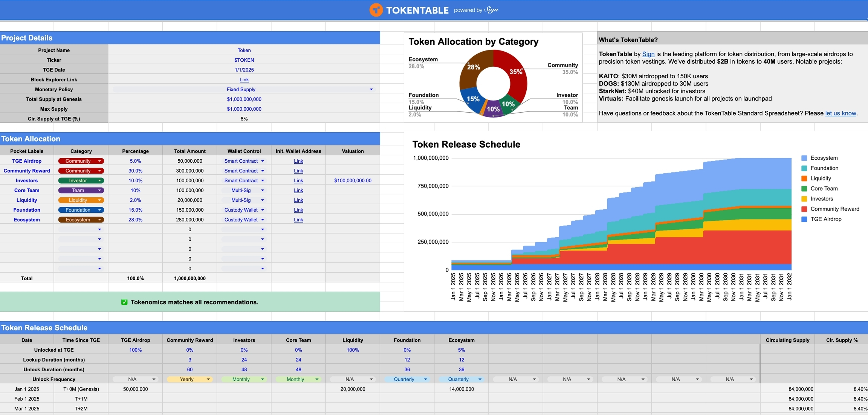This screenshot has width=868, height=415.
Task: Open the Monetary Policy Fixed Supply dropdown
Action: click(371, 89)
